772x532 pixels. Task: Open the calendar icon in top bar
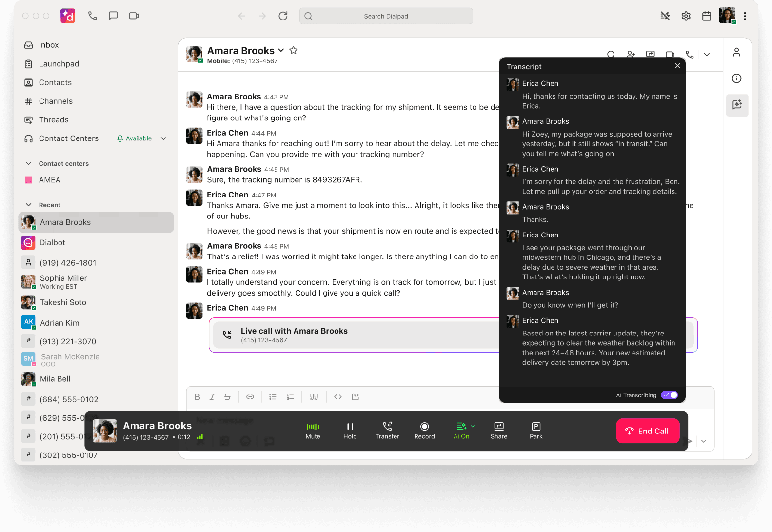click(707, 16)
